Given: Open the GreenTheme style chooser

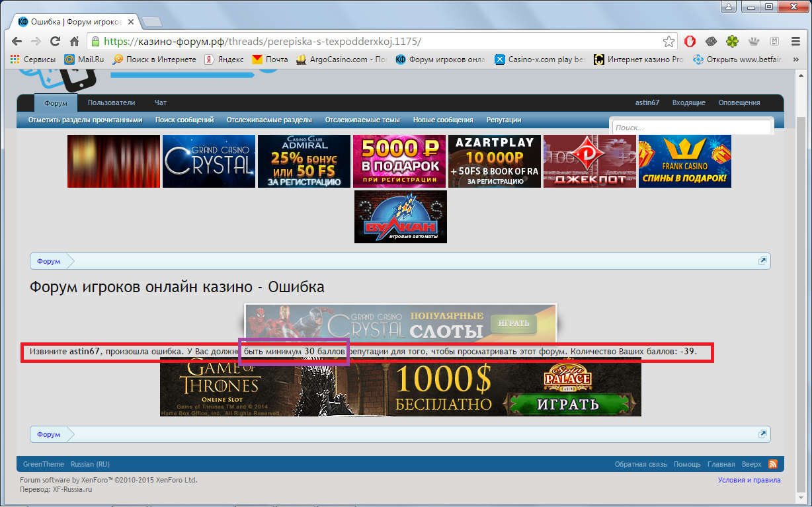Looking at the screenshot, I should pyautogui.click(x=44, y=464).
